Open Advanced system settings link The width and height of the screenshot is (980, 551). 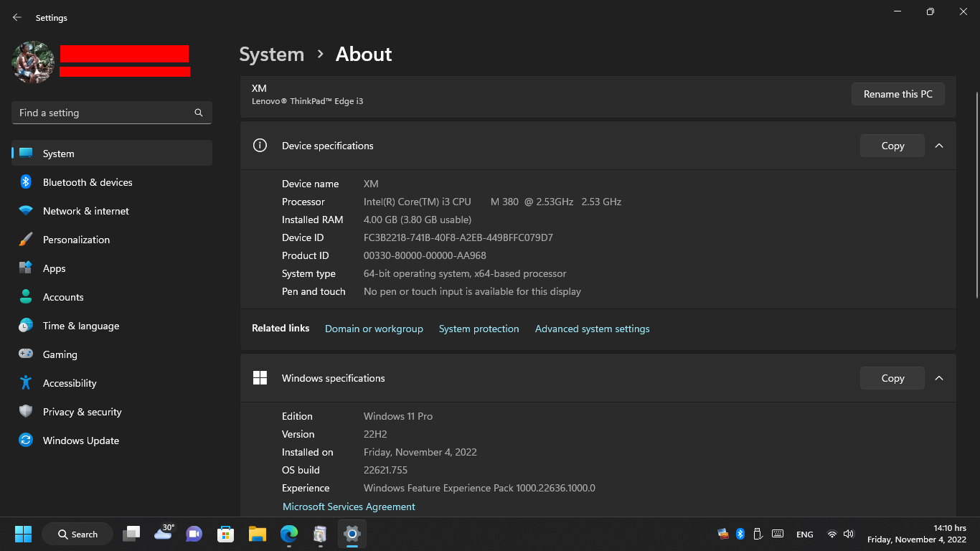pyautogui.click(x=593, y=329)
